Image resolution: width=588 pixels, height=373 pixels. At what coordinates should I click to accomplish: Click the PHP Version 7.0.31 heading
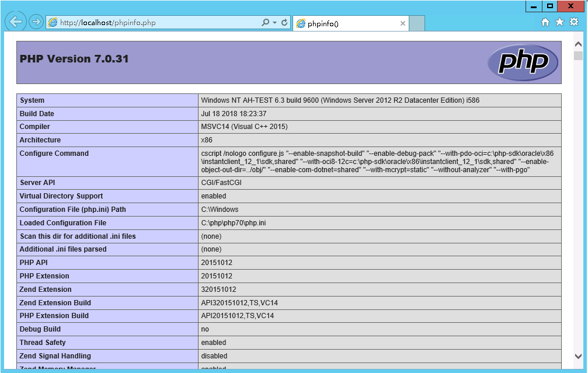coord(74,59)
